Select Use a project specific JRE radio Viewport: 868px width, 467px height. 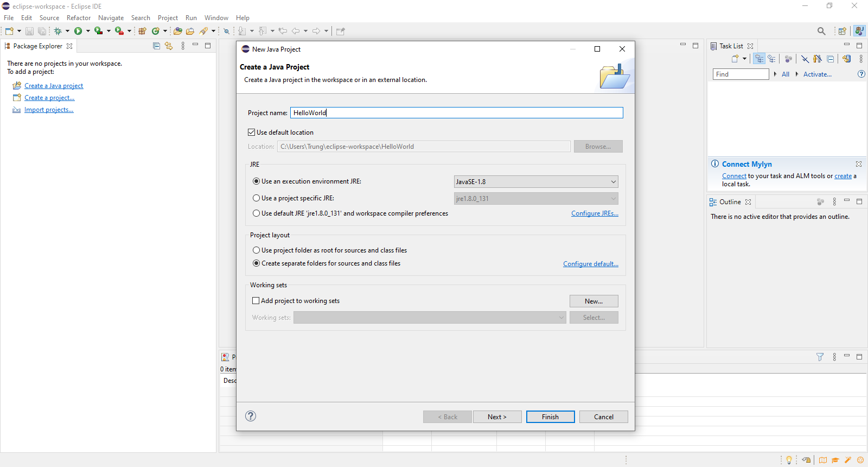257,198
